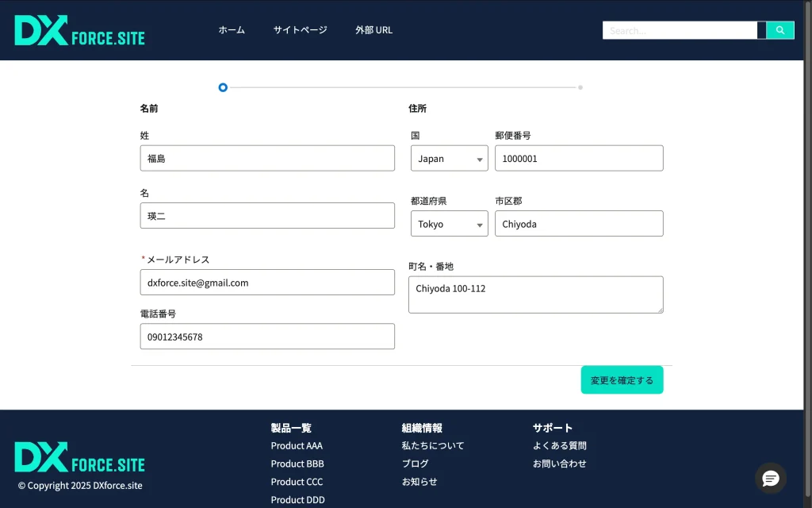
Task: Select the first progress step indicator
Action: (x=223, y=87)
